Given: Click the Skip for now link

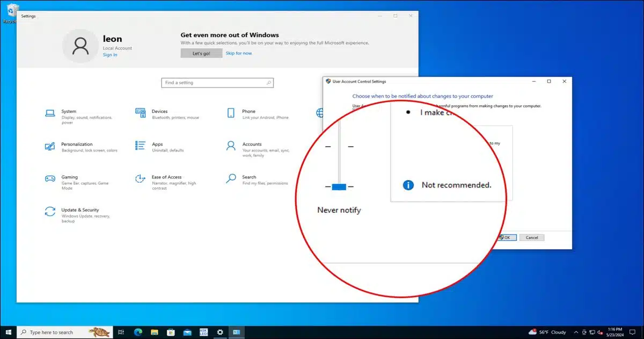Looking at the screenshot, I should 239,53.
